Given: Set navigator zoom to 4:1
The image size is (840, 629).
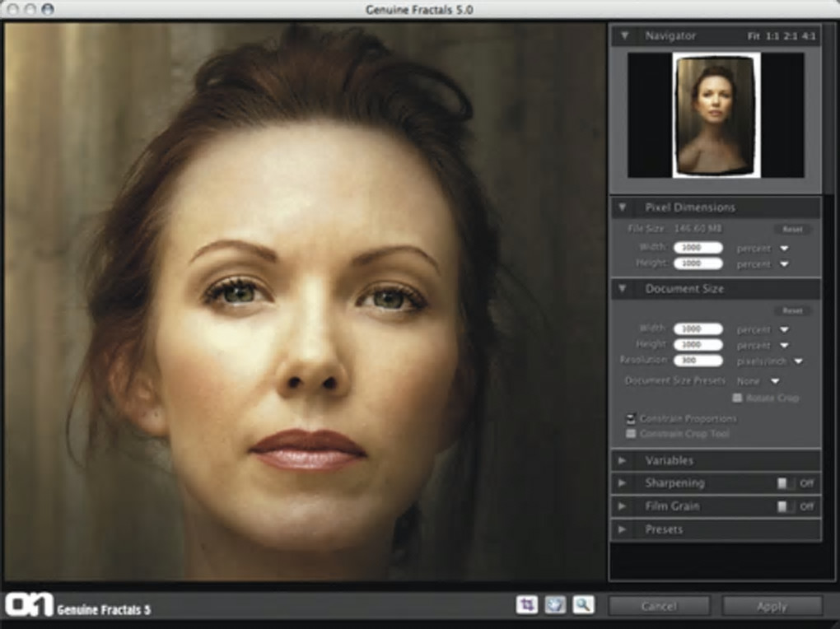Looking at the screenshot, I should click(810, 36).
